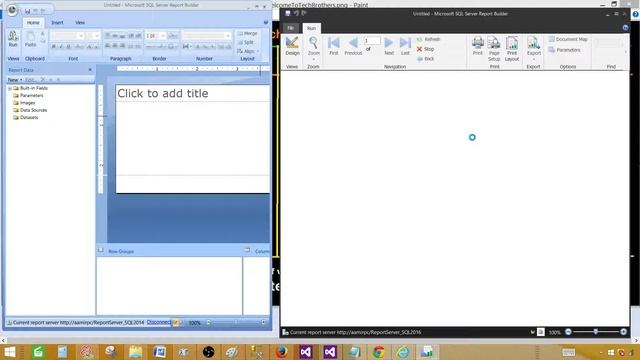Select the Run tab in the dark Report Builder
The image size is (640, 360).
311,28
